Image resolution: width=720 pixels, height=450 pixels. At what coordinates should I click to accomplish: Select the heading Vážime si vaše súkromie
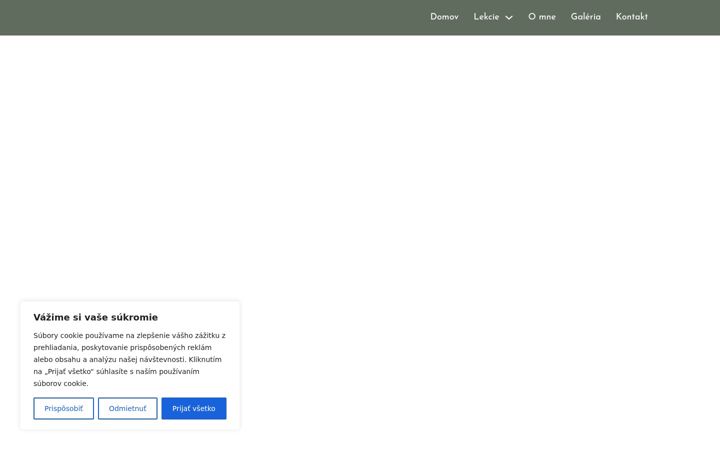96,317
